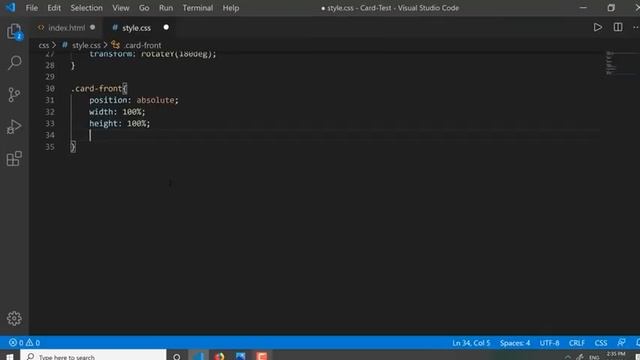The width and height of the screenshot is (640, 360).
Task: Click the taskbar search box
Action: click(x=93, y=356)
